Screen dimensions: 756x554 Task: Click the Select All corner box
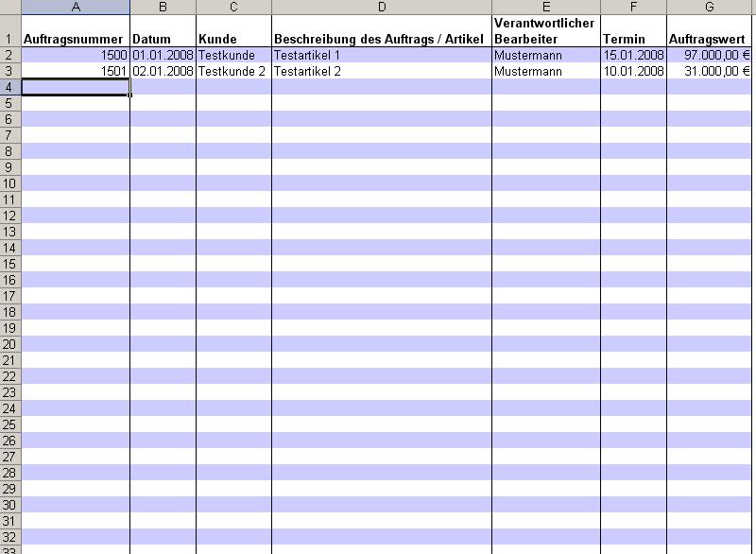(9, 7)
